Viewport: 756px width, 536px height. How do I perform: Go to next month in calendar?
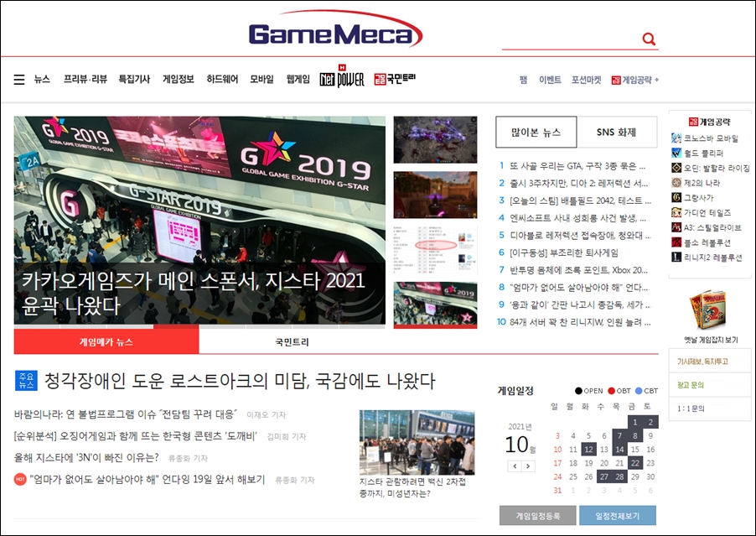click(x=528, y=466)
